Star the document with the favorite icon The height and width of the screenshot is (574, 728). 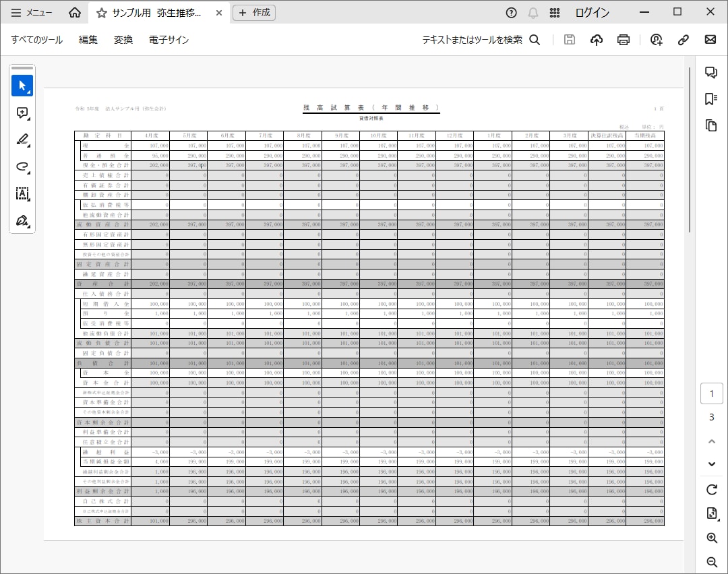101,13
